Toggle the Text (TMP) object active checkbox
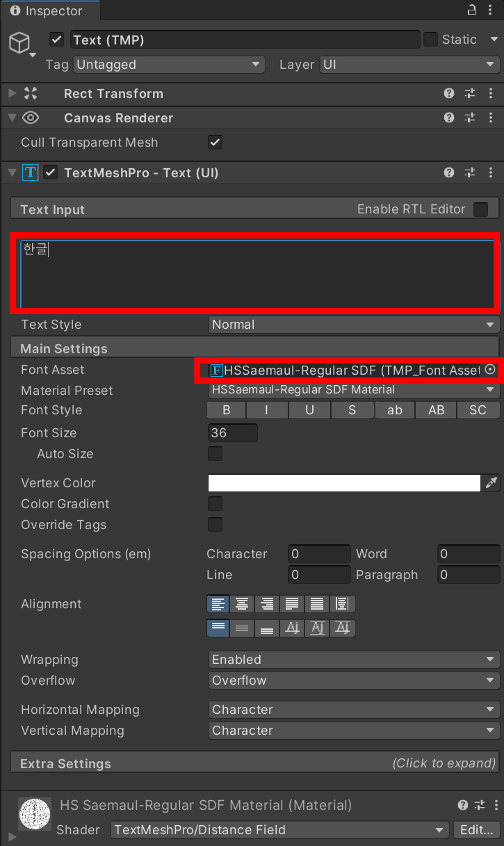504x846 pixels. 57,40
